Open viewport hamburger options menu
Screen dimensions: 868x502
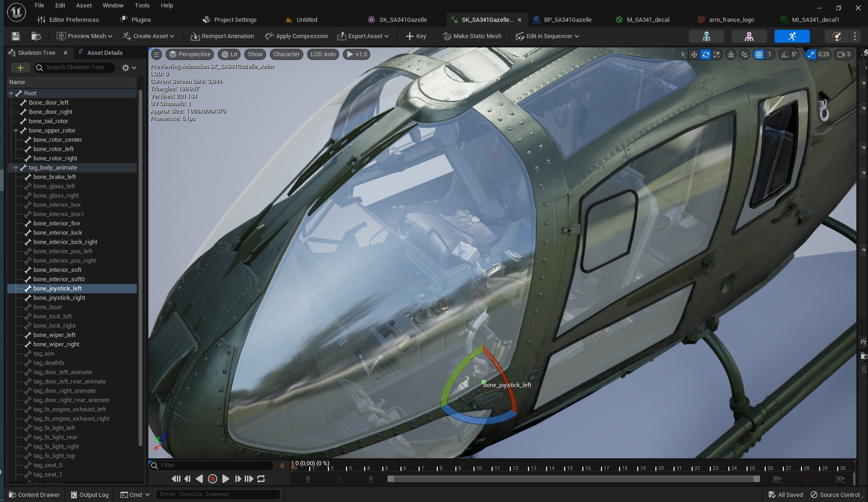(157, 54)
